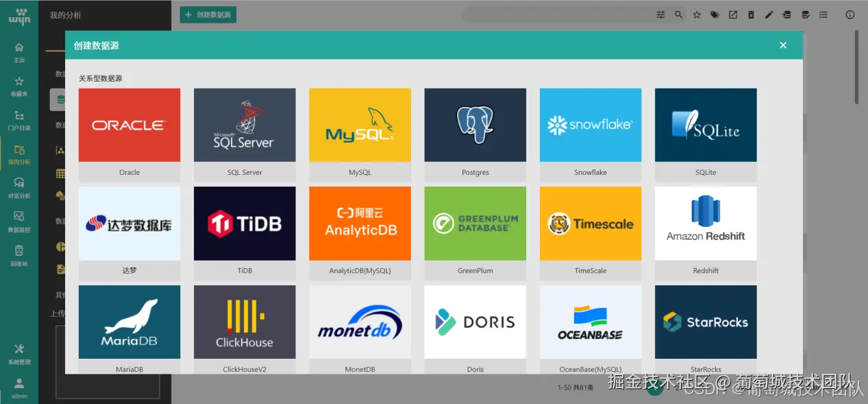Choose the 达梦 database tile
The width and height of the screenshot is (868, 404).
pyautogui.click(x=129, y=233)
